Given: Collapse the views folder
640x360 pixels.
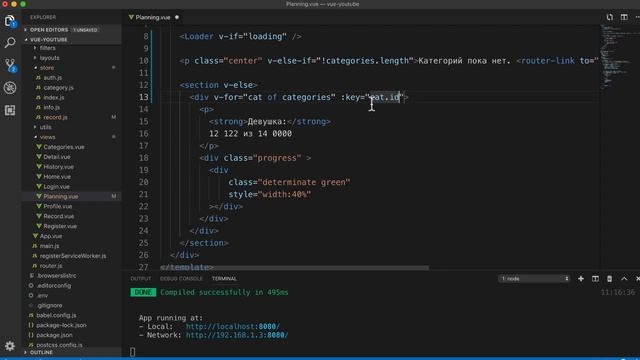Looking at the screenshot, I should pos(47,137).
